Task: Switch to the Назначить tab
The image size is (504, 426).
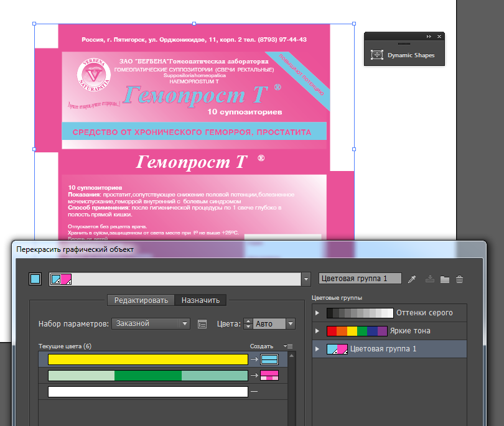Action: (200, 300)
